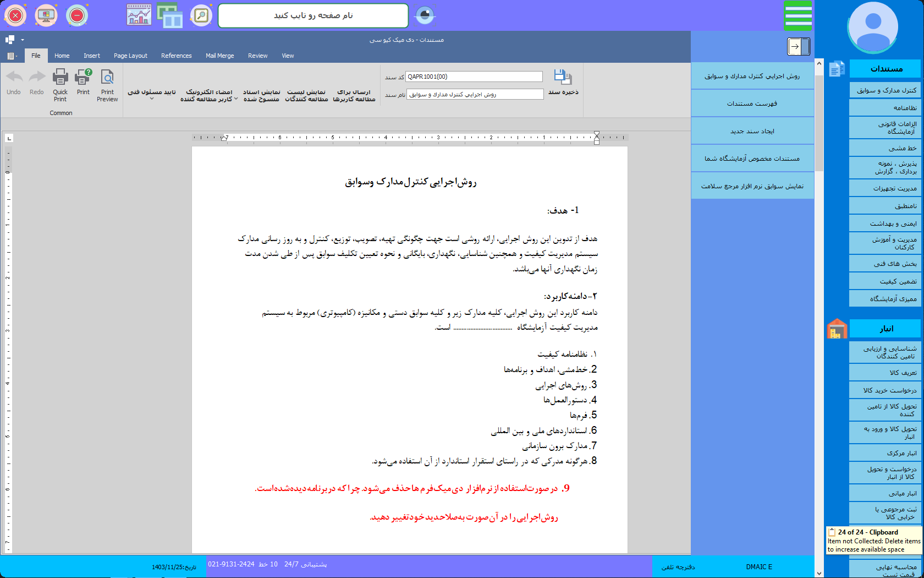Switch to the Page Layout ribbon tab
The image size is (924, 578).
(x=130, y=56)
